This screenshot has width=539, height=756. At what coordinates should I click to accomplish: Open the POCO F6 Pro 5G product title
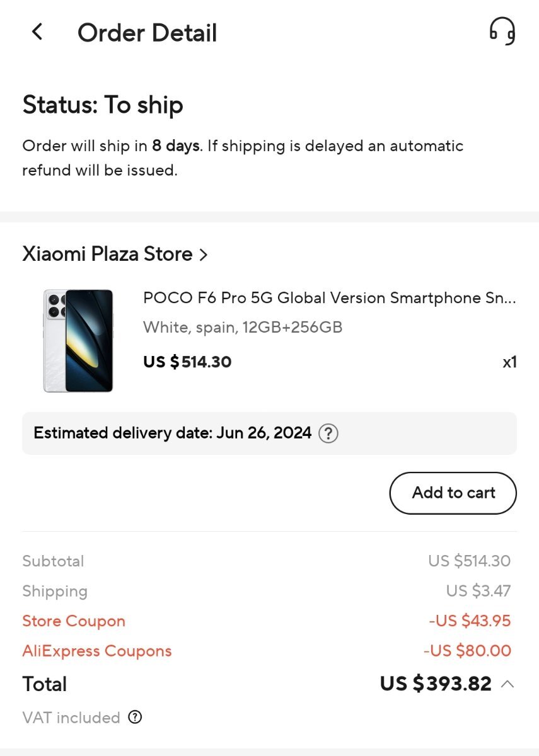330,298
